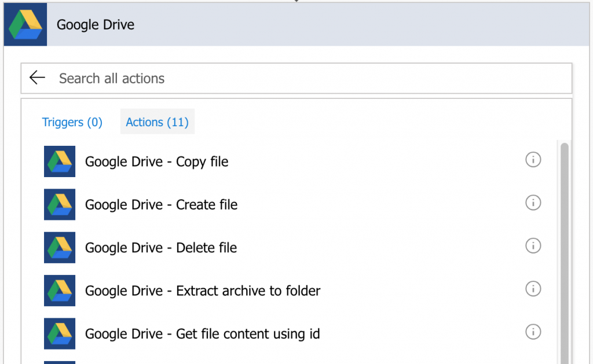Switch to the Triggers (0) tab
The width and height of the screenshot is (593, 364).
[72, 122]
